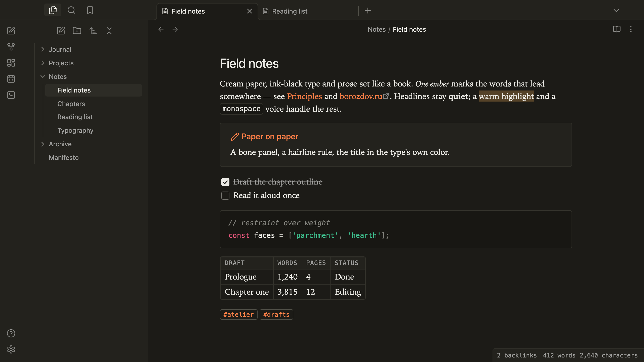Click 2 backlinks in status bar
This screenshot has height=362, width=644.
tap(516, 355)
